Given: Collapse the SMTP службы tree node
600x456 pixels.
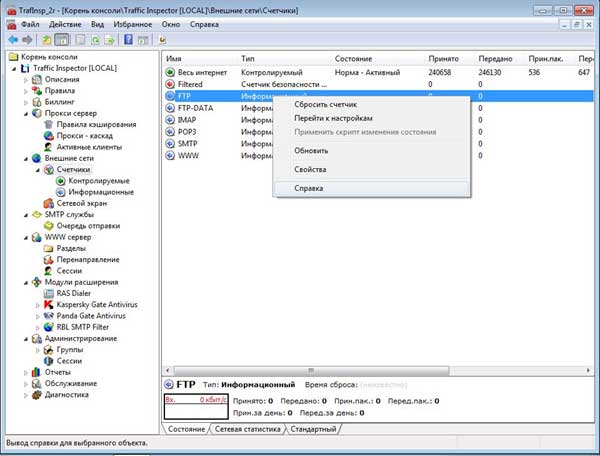Looking at the screenshot, I should [x=26, y=215].
